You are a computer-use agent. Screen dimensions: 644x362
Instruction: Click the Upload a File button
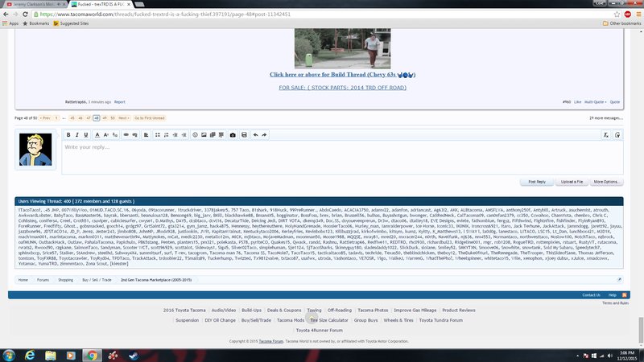click(x=572, y=182)
